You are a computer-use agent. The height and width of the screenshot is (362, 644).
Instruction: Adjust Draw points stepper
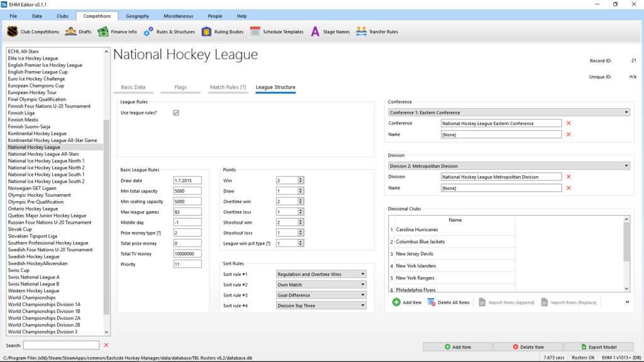[301, 191]
